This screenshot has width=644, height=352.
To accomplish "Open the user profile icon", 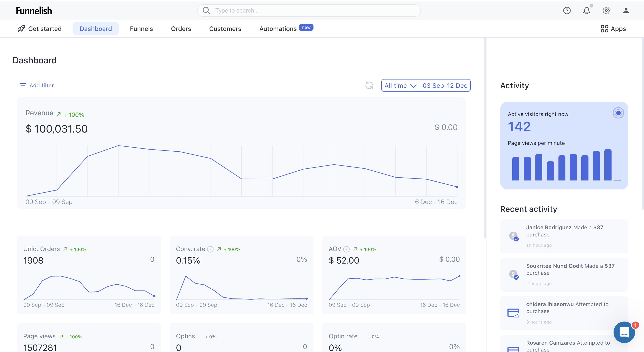I will click(x=626, y=11).
